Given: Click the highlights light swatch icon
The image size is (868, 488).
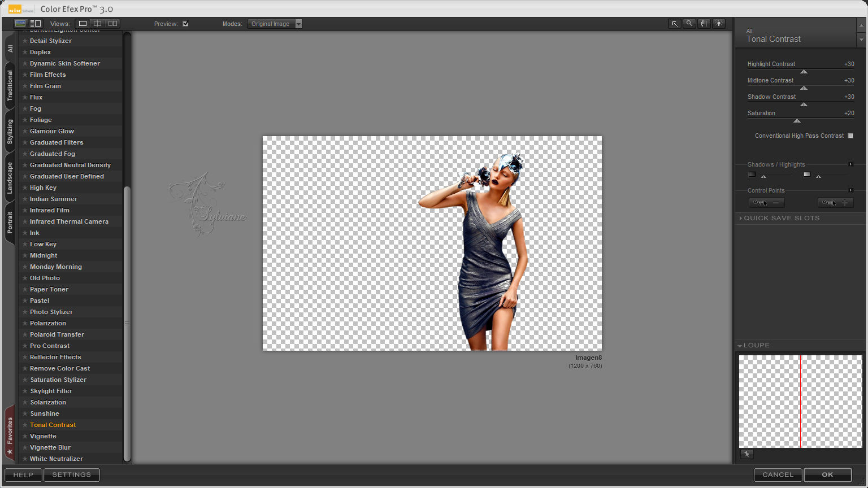Looking at the screenshot, I should pos(807,175).
